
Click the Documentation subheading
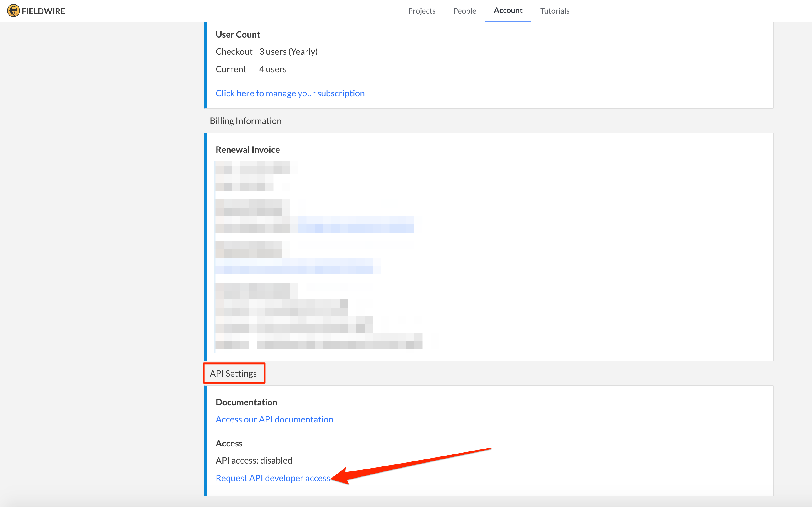coord(246,402)
